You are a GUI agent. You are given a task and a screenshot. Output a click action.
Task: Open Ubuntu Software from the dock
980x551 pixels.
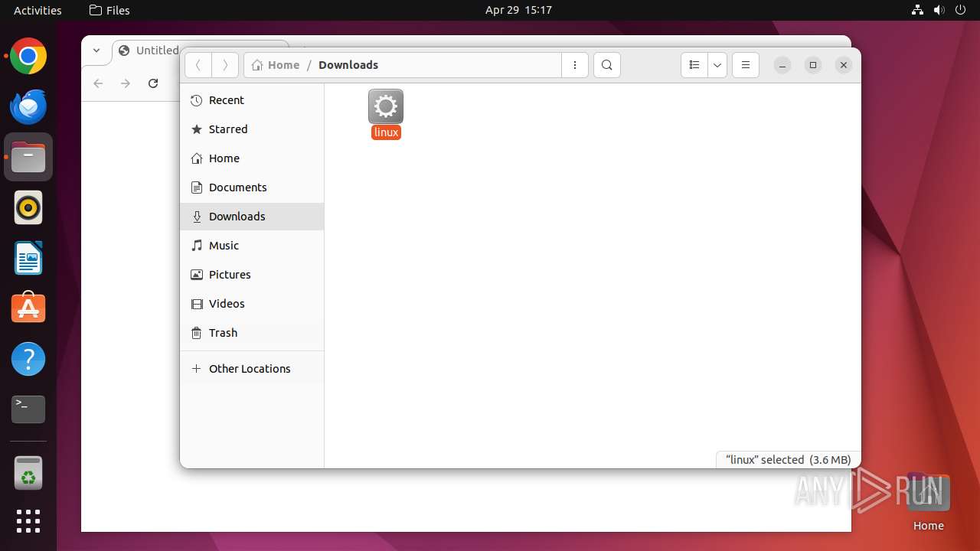pyautogui.click(x=28, y=308)
